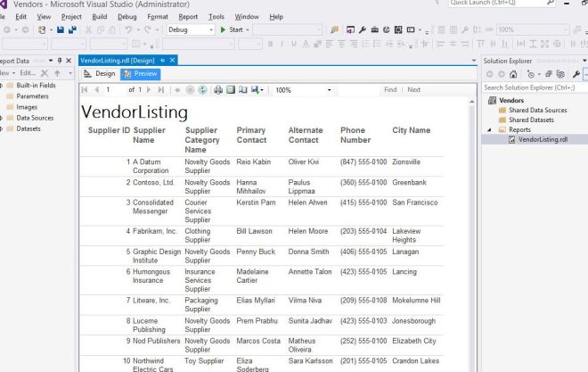The width and height of the screenshot is (588, 372).
Task: Click the Refresh report icon
Action: (202, 90)
